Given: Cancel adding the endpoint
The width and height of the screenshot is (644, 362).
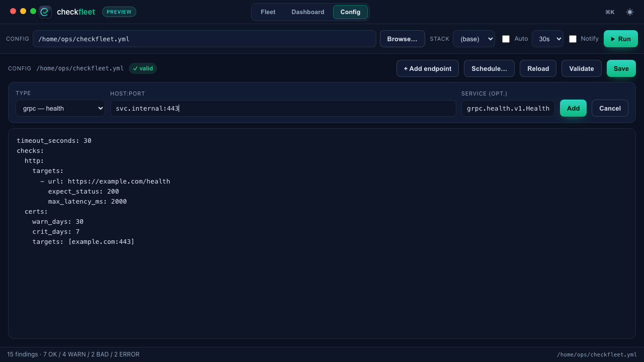Looking at the screenshot, I should click(610, 108).
